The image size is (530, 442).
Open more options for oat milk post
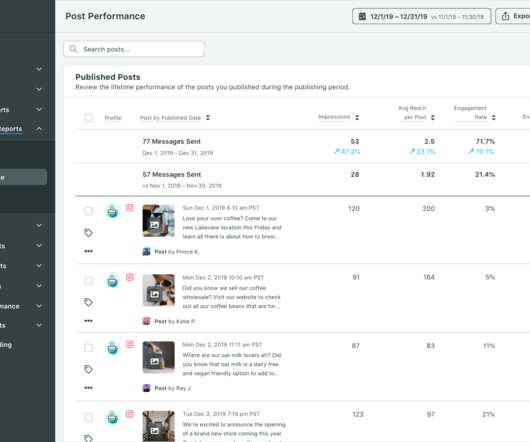pyautogui.click(x=89, y=388)
